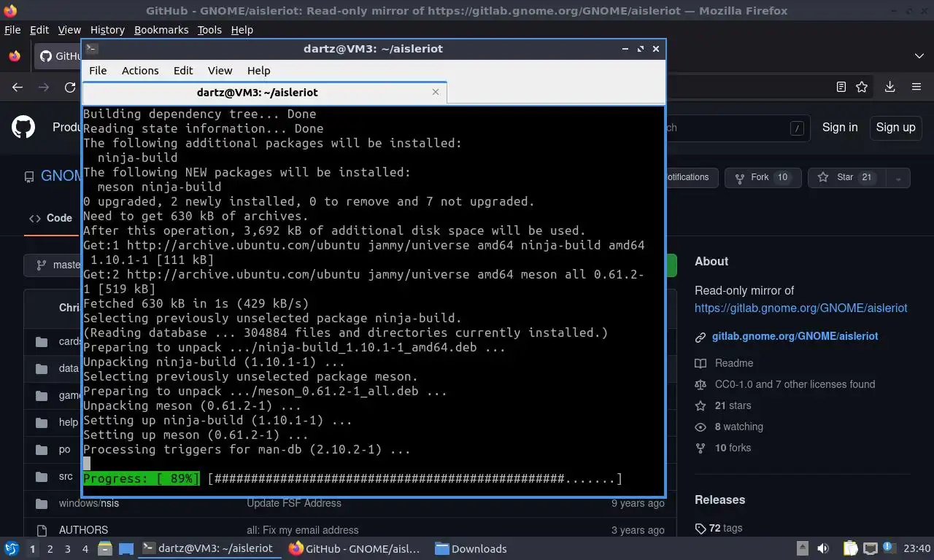
Task: Open the network tray icon
Action: [870, 548]
